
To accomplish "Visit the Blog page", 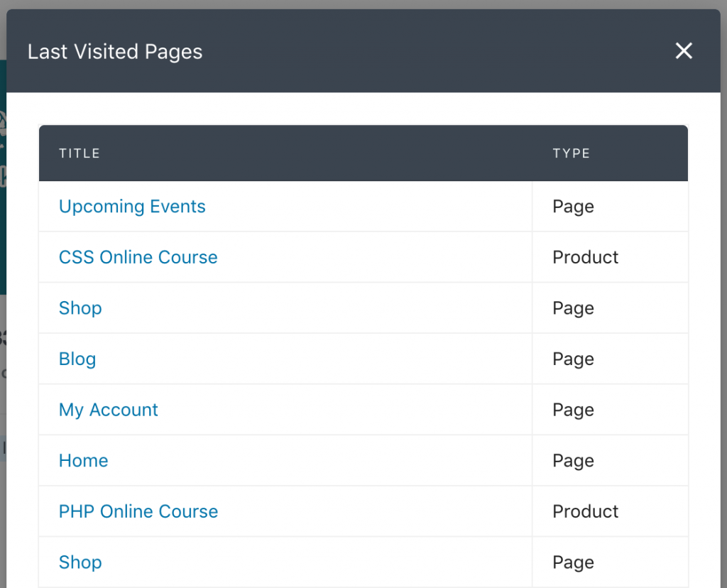I will click(x=77, y=359).
